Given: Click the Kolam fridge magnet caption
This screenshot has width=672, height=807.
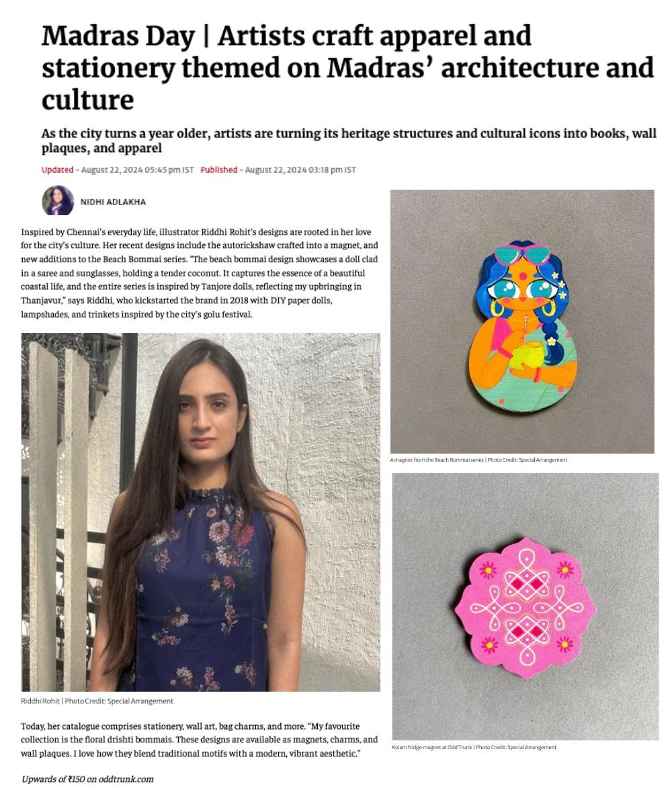Looking at the screenshot, I should 474,747.
